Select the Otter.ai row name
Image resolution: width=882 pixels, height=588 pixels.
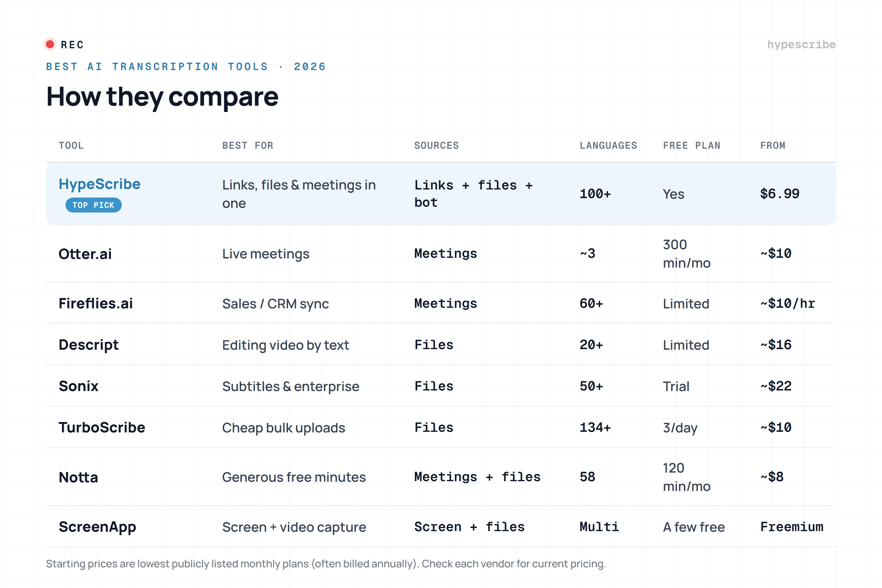click(85, 254)
